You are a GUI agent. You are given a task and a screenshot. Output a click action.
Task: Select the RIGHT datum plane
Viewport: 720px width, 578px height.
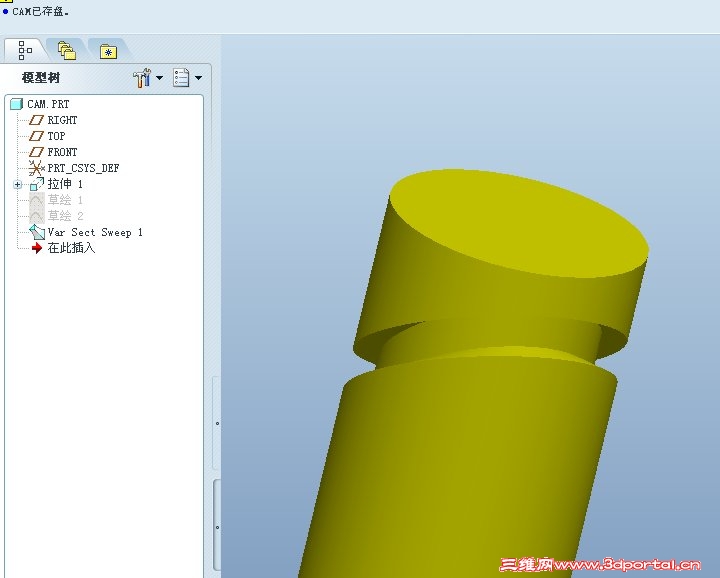[x=62, y=120]
